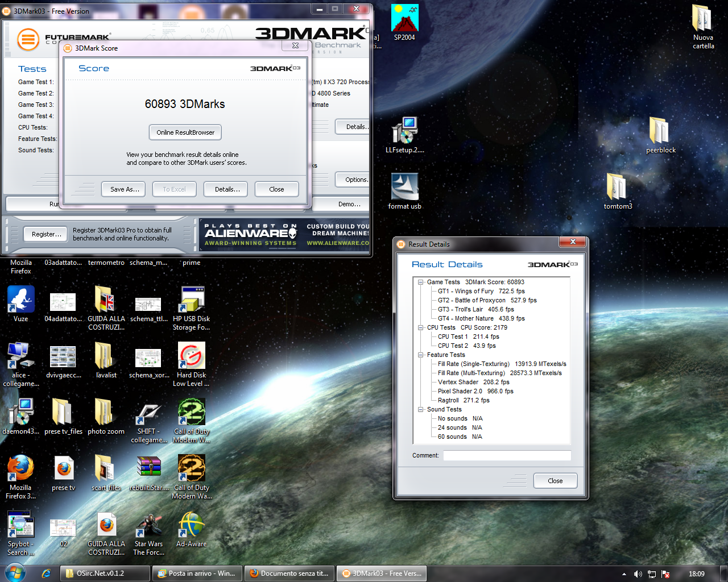Open the format usb shortcut

click(x=404, y=192)
